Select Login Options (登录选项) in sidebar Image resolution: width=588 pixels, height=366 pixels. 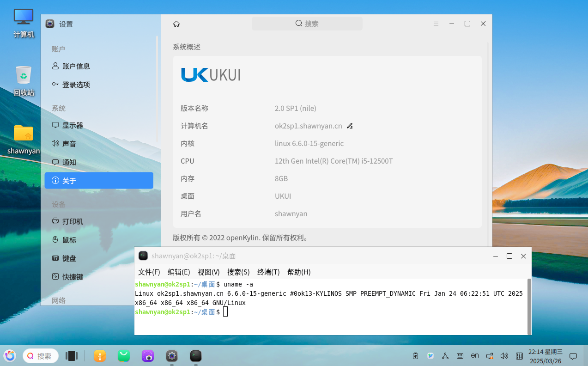point(76,85)
